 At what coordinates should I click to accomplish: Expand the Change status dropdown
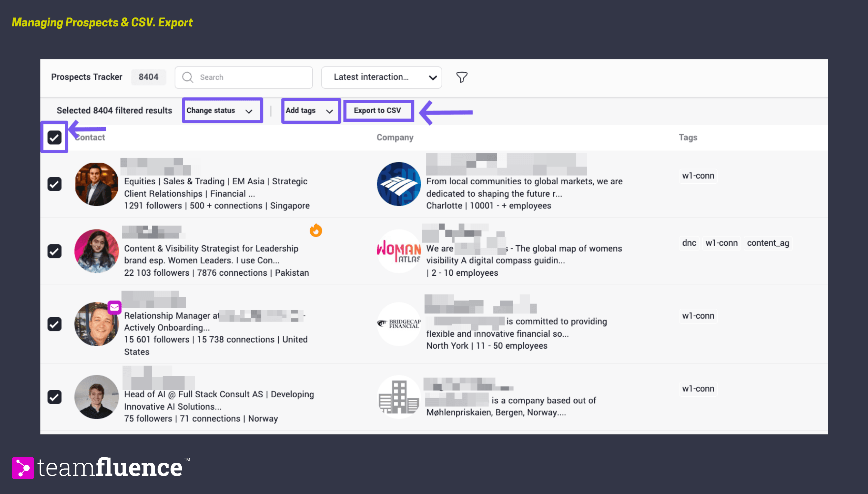[x=222, y=110]
